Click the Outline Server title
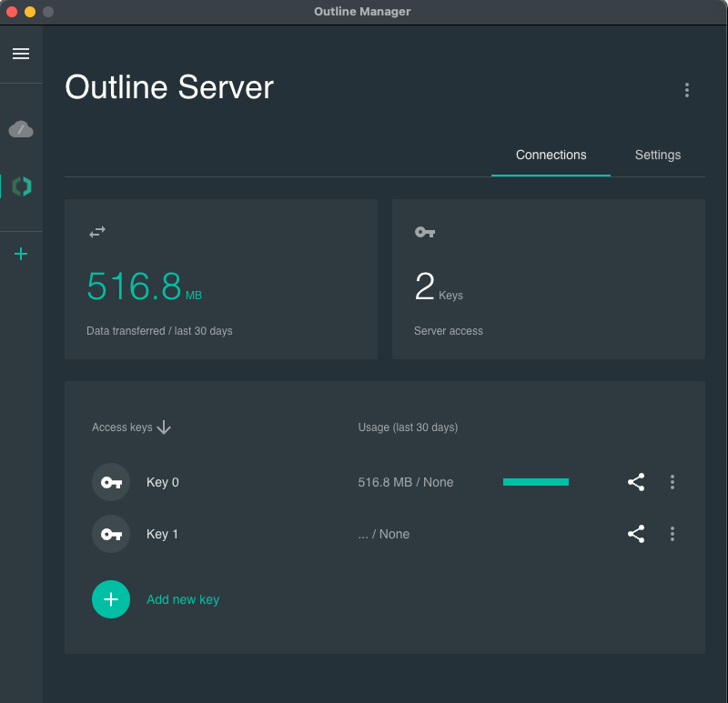This screenshot has height=703, width=728. click(x=169, y=87)
